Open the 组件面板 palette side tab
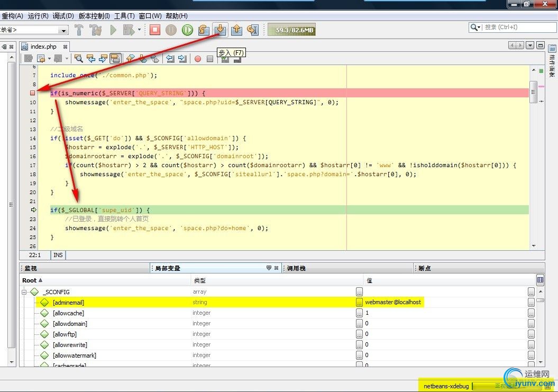Viewport: 558px width, 392px height. tap(552, 61)
